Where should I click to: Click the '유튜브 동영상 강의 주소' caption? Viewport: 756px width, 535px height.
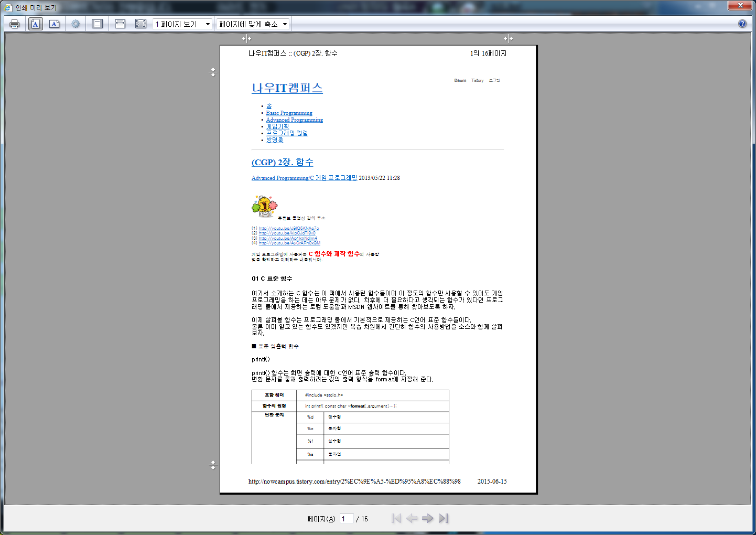(301, 218)
